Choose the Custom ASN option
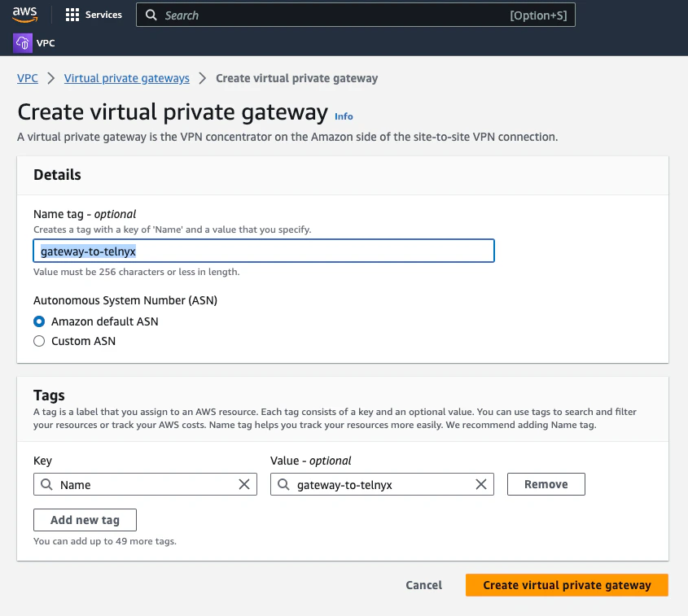Screen dimensions: 688x616 point(38,341)
